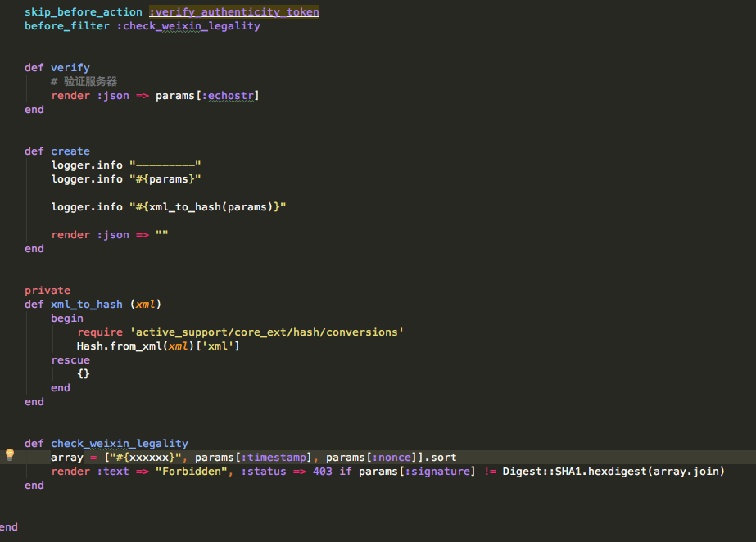Click 'skip_before_action' keyword

pos(84,12)
